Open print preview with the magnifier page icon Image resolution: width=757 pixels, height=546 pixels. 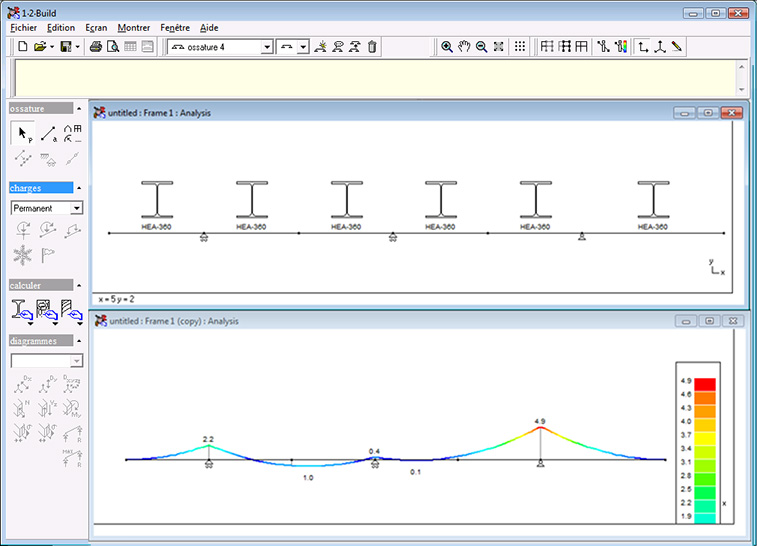(x=113, y=47)
